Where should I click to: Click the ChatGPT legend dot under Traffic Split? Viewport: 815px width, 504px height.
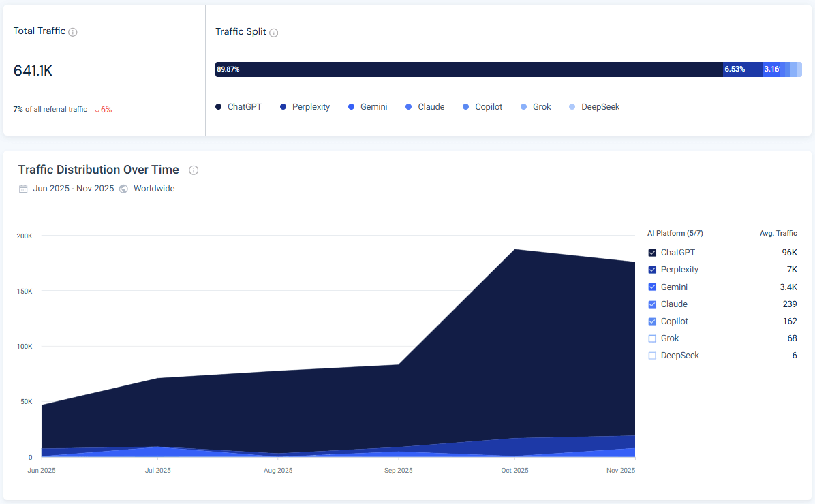(x=219, y=106)
